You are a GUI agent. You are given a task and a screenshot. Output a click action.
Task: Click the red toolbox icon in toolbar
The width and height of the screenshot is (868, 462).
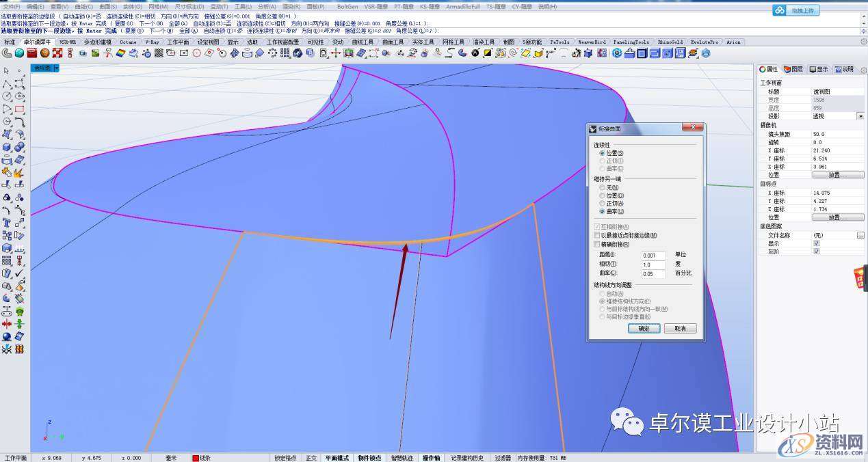32,53
